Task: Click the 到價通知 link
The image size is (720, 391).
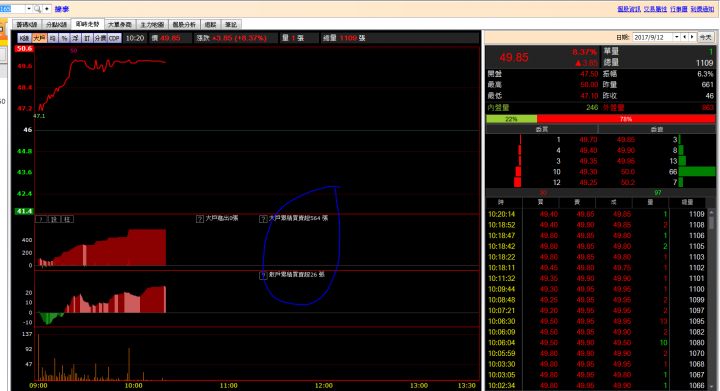Action: (x=702, y=9)
